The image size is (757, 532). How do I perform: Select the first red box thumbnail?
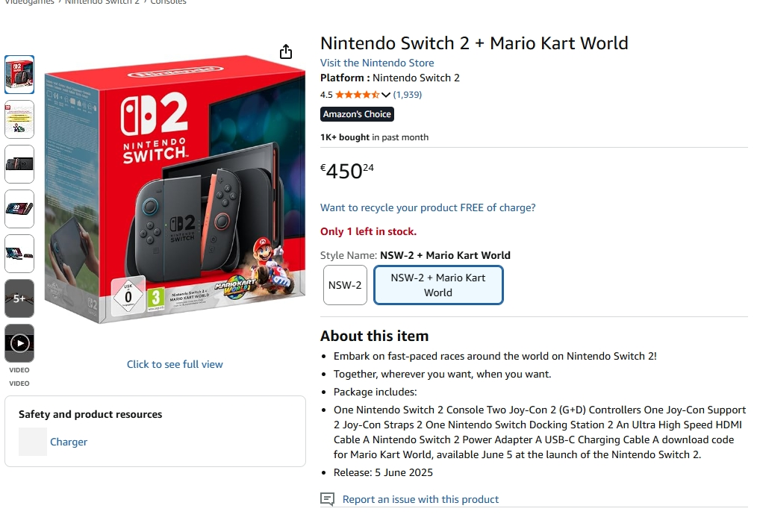(x=19, y=75)
